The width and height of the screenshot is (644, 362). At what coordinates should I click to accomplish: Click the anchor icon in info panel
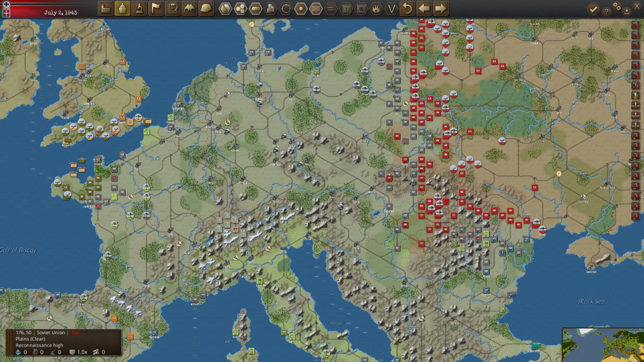coord(18,352)
